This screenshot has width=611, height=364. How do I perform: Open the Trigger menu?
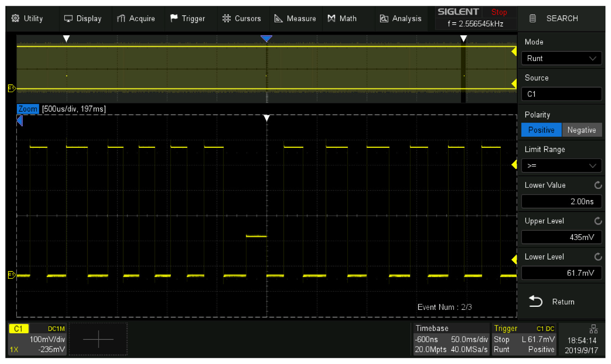(x=188, y=18)
